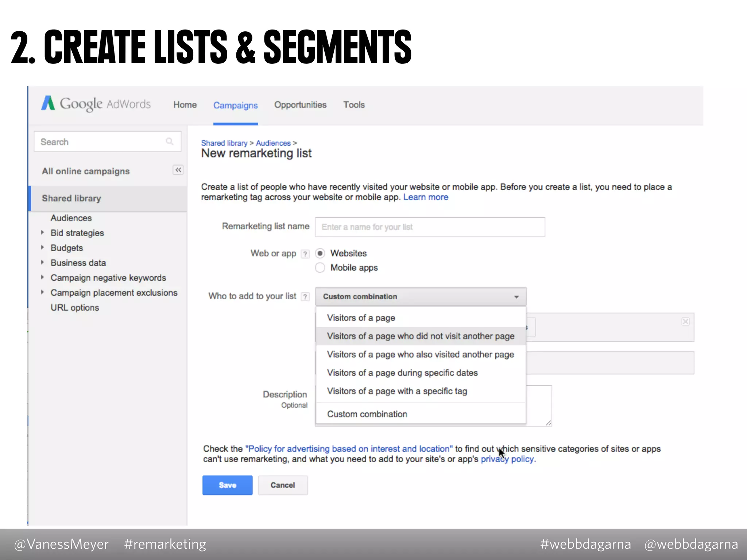
Task: Click the Business data label
Action: (x=78, y=263)
